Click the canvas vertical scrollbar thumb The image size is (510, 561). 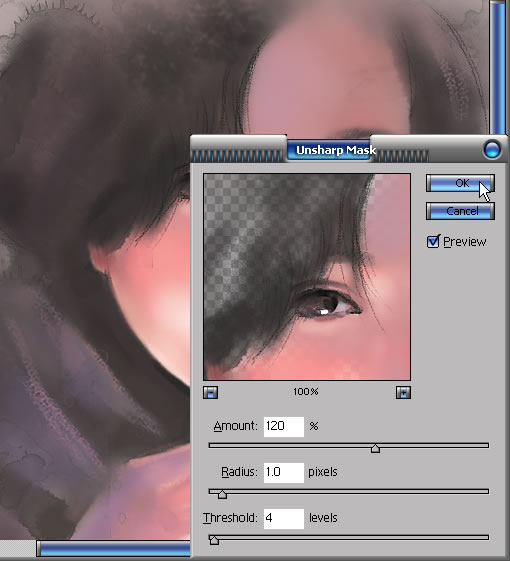pyautogui.click(x=497, y=67)
